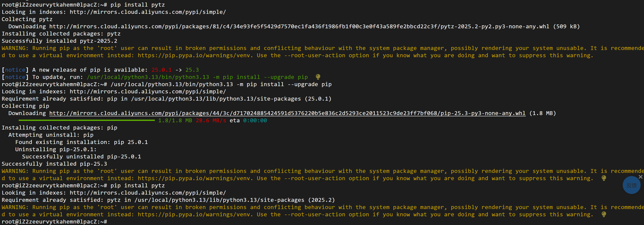This screenshot has height=225, width=644.
Task: Click 'Installing collected packages: pytz' line
Action: [x=61, y=34]
